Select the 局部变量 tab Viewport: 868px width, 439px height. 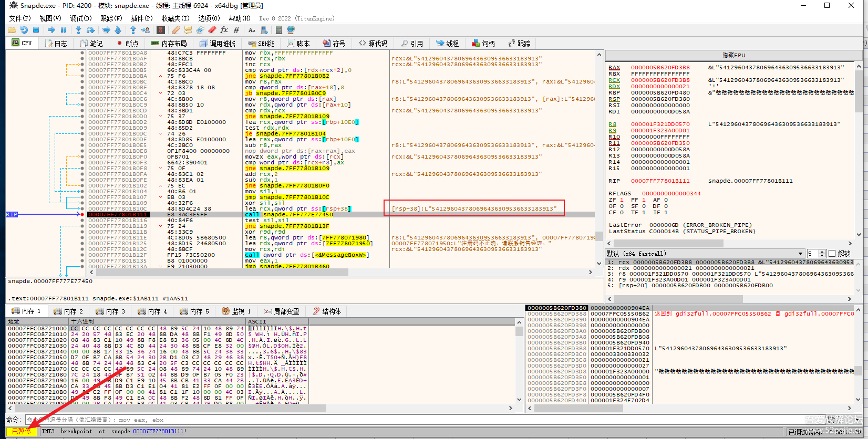coord(282,311)
